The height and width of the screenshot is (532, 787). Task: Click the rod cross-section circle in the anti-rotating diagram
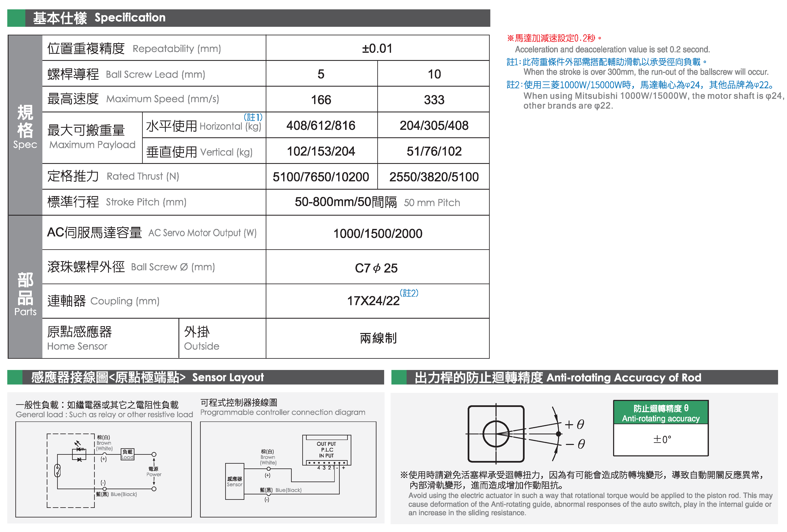[x=496, y=434]
